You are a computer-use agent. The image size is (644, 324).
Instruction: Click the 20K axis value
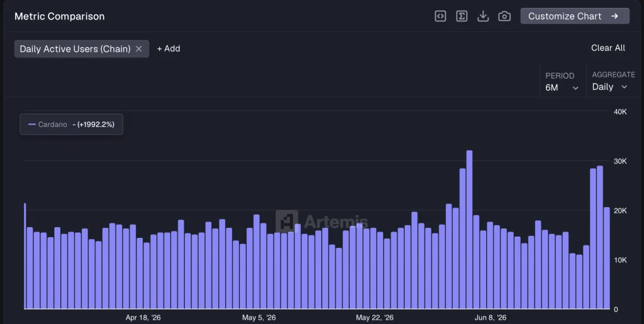(x=620, y=211)
